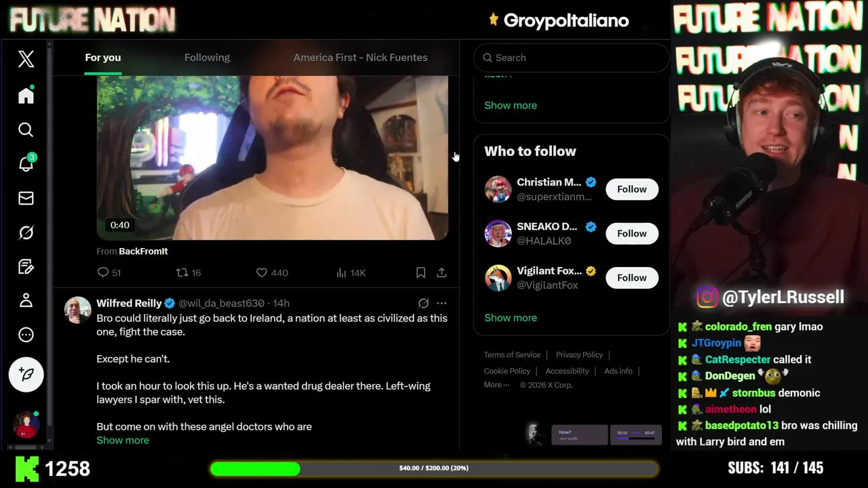The width and height of the screenshot is (868, 488).
Task: Follow SNEAKO account
Action: (632, 233)
